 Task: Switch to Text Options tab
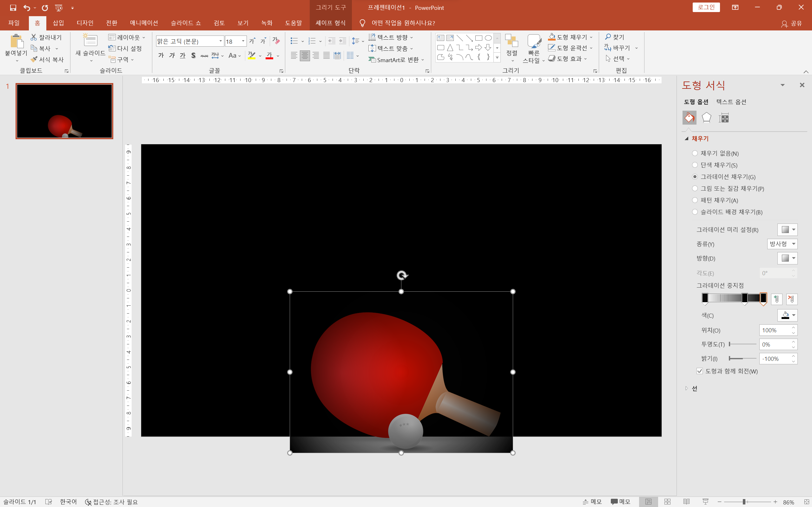point(731,102)
